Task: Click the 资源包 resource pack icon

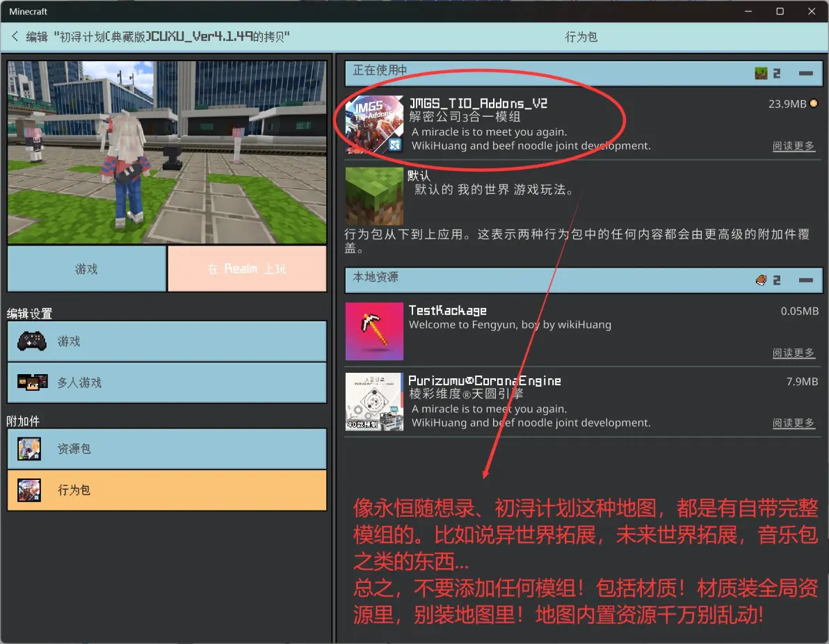Action: point(29,449)
